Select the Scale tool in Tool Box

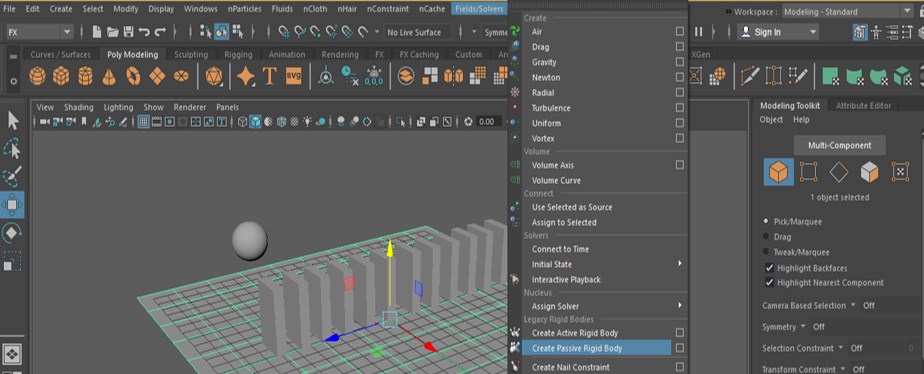13,261
